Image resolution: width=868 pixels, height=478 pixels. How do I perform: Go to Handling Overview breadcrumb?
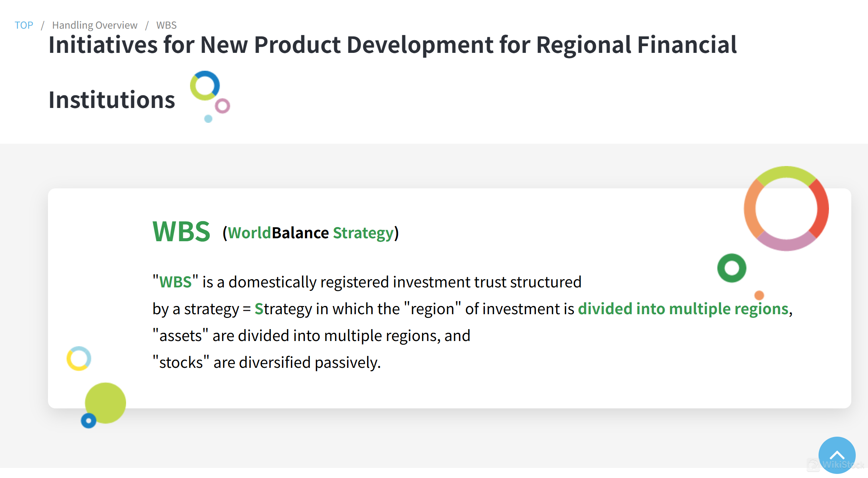(94, 25)
